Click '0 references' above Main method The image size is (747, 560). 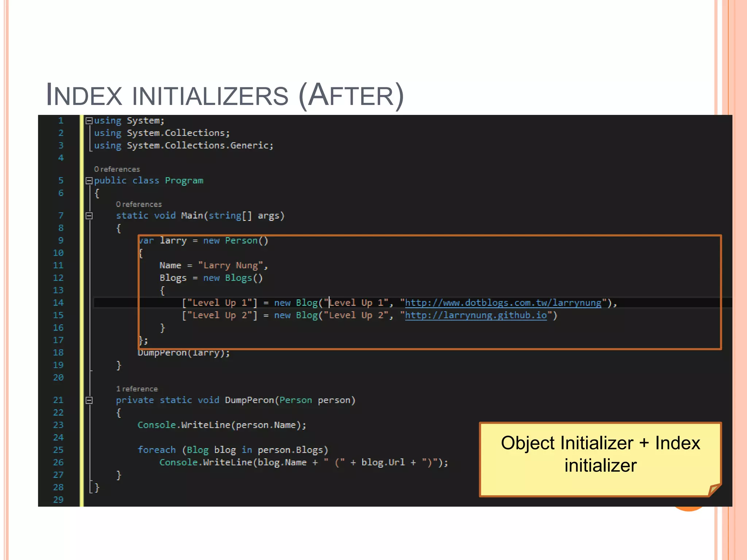(139, 204)
